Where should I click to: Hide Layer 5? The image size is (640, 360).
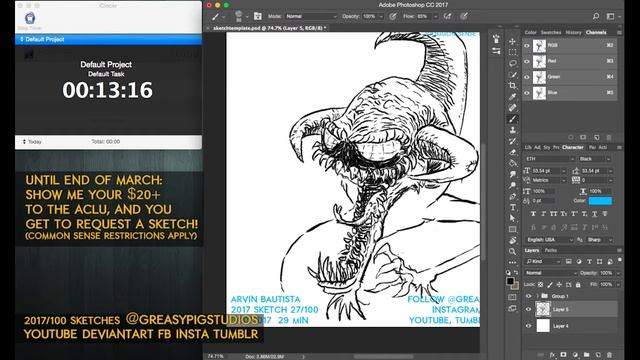(x=529, y=309)
